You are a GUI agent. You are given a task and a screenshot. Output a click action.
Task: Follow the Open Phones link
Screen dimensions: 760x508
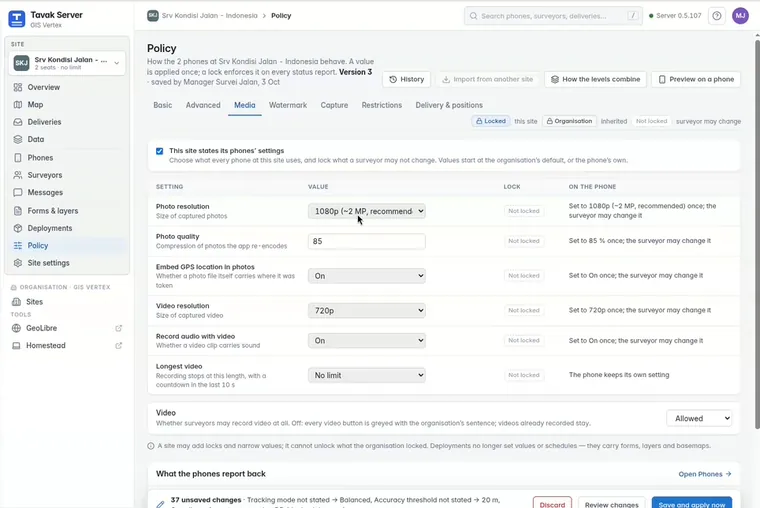705,474
